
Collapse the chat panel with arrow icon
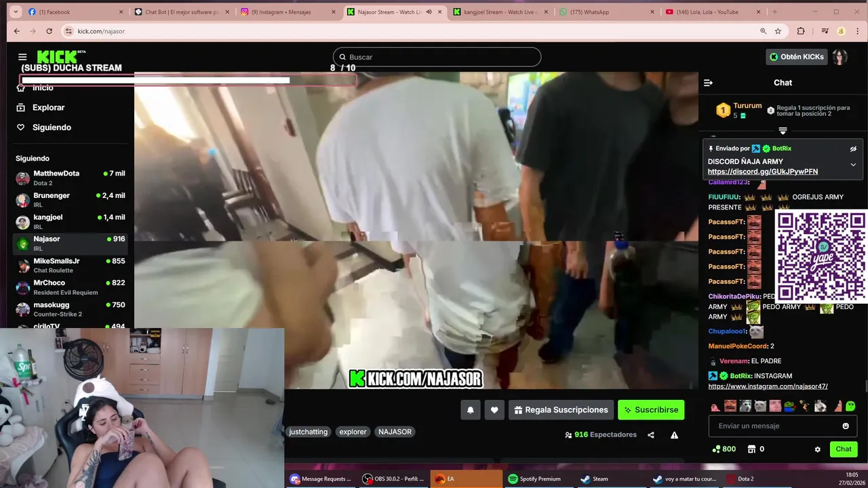[x=708, y=83]
